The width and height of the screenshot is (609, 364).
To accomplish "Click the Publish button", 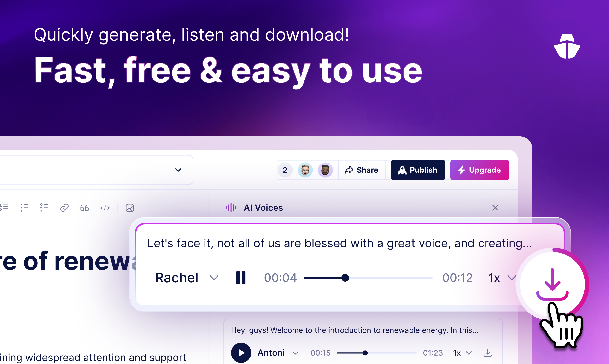I will (x=418, y=170).
